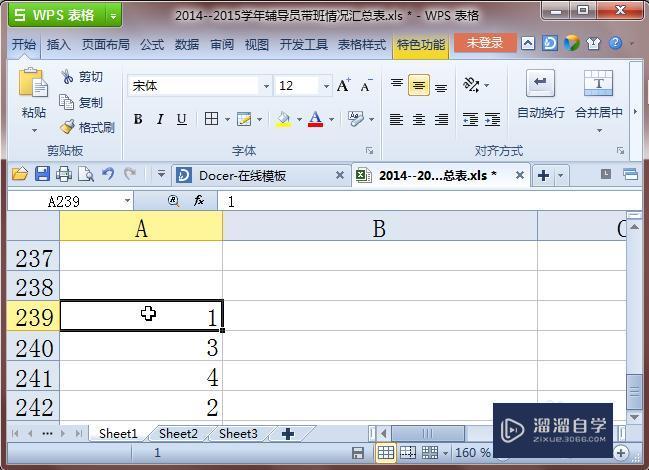Click the Redo arrow
Viewport: 649px width, 470px height.
[130, 174]
